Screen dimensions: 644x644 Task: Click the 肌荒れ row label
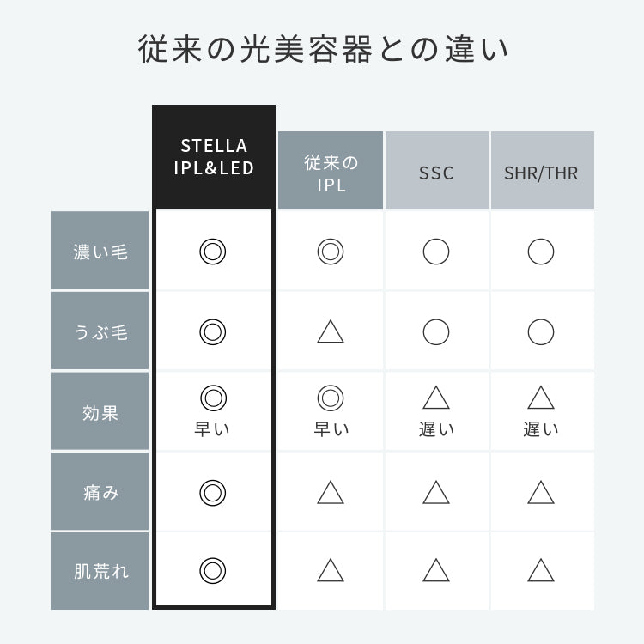(x=100, y=571)
